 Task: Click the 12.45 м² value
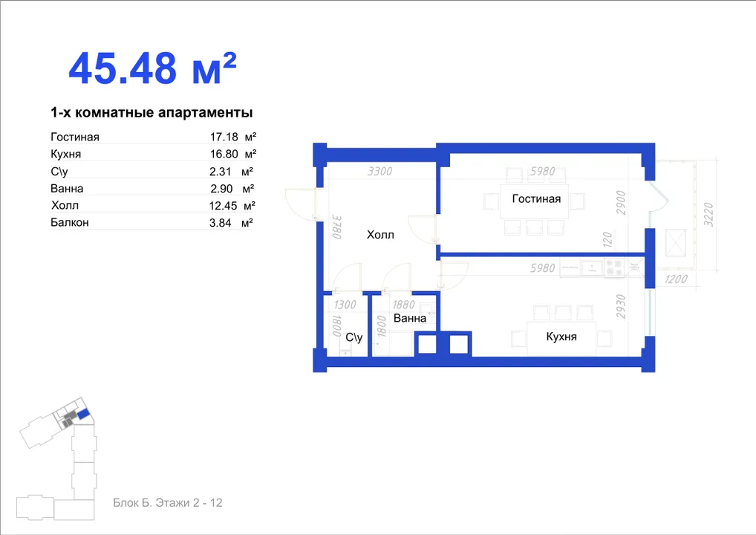(232, 206)
